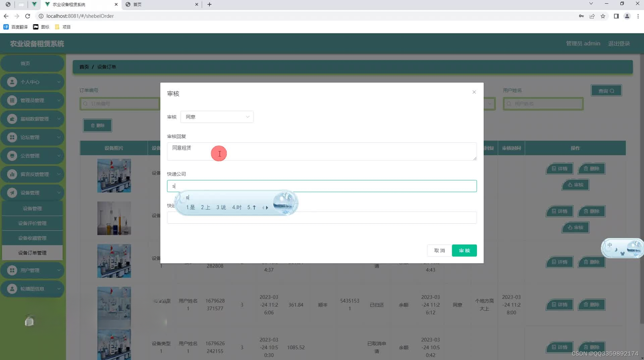
Task: Choose IME candidate 4.时
Action: (x=237, y=208)
